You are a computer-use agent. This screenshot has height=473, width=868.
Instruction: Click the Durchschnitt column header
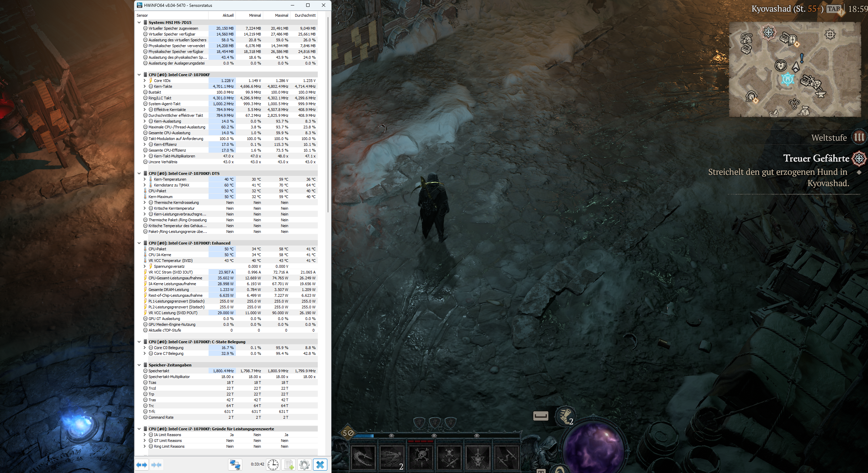(x=304, y=15)
